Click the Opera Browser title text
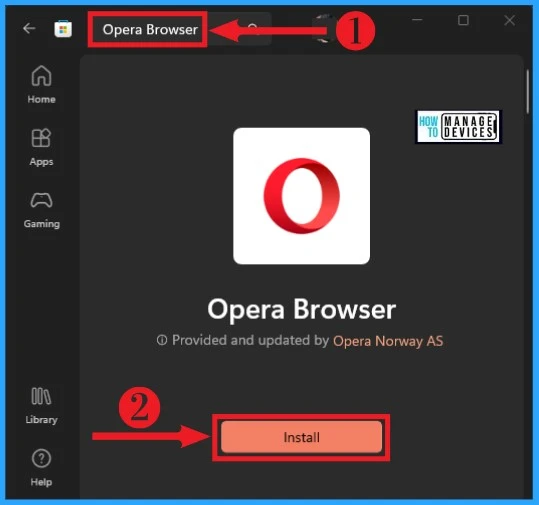Viewport: 539px width, 505px height. 301,309
